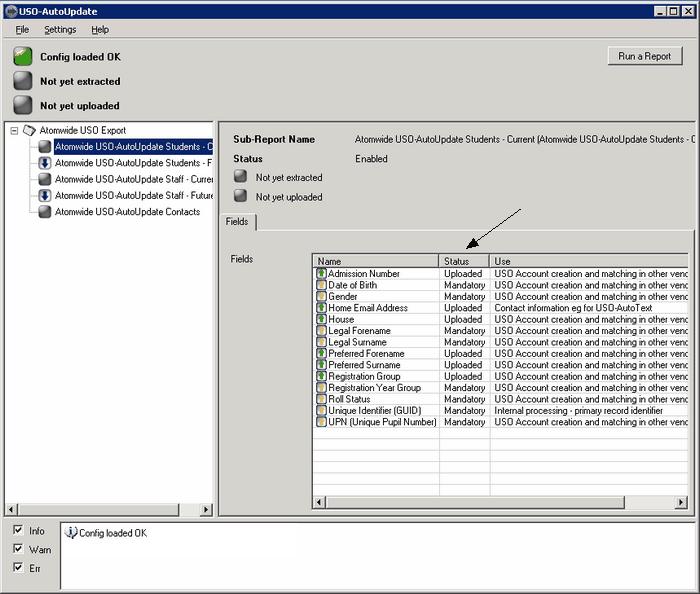Click the Uploaded status of Admission Number row

[x=463, y=273]
